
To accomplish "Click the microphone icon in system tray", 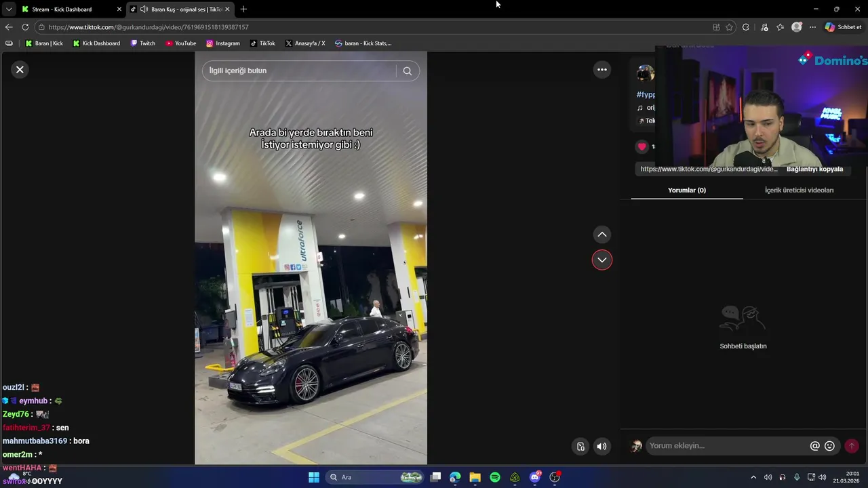I will point(797,477).
